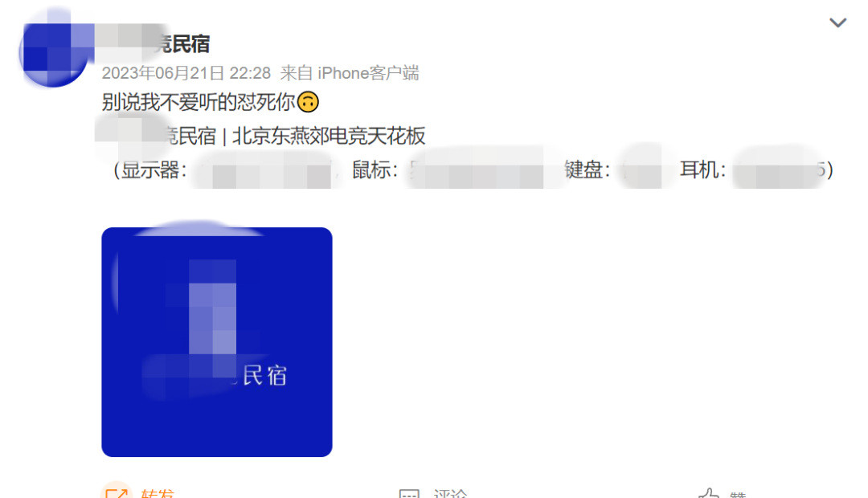Open the post options chevron menu
The image size is (868, 498).
pos(837,22)
